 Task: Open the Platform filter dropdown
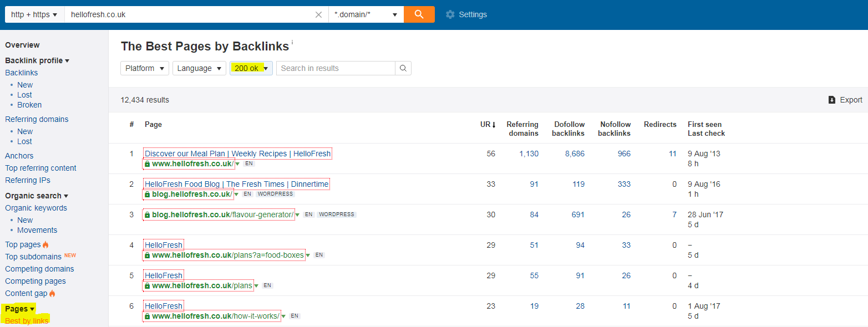tap(145, 68)
